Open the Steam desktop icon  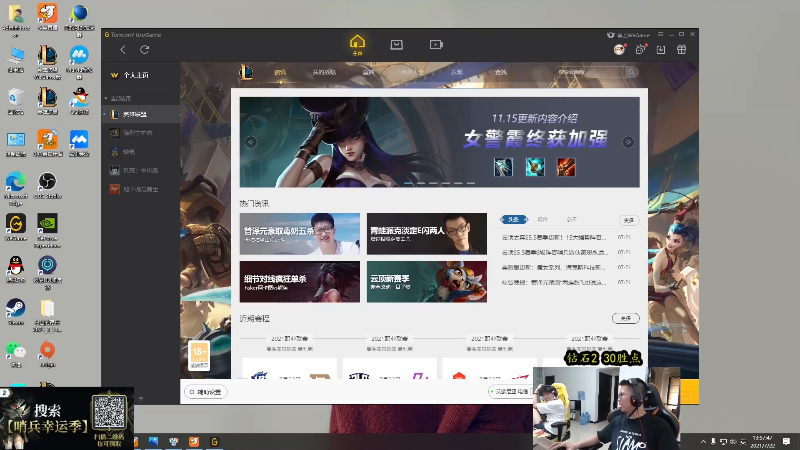[x=15, y=312]
